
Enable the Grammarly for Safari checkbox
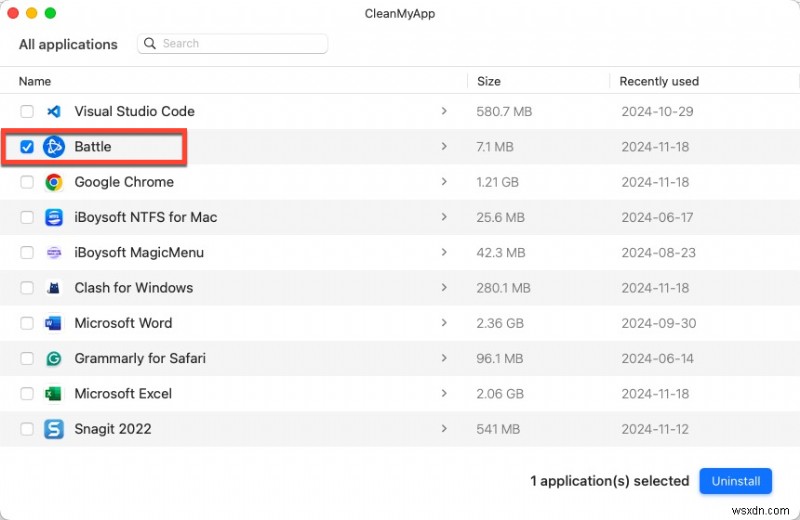click(27, 359)
